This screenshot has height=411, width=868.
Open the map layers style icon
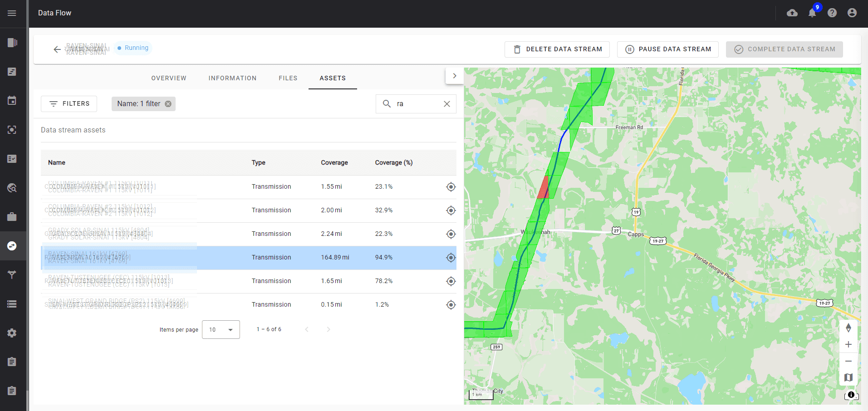[848, 377]
